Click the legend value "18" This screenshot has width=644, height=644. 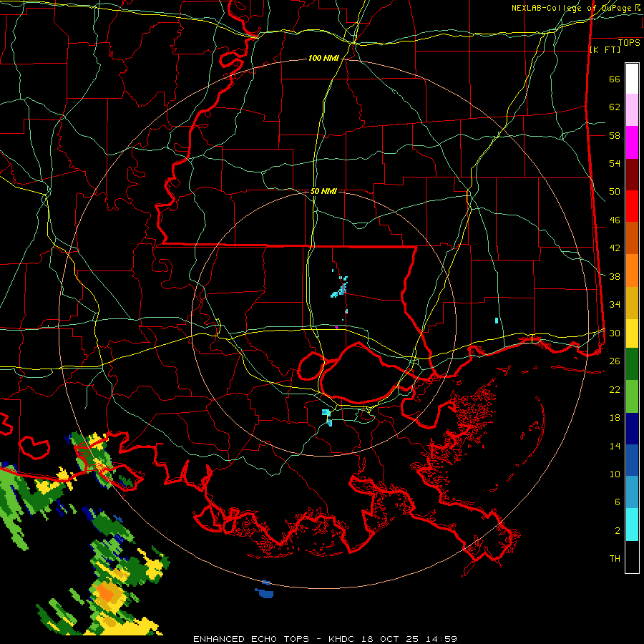coord(615,418)
